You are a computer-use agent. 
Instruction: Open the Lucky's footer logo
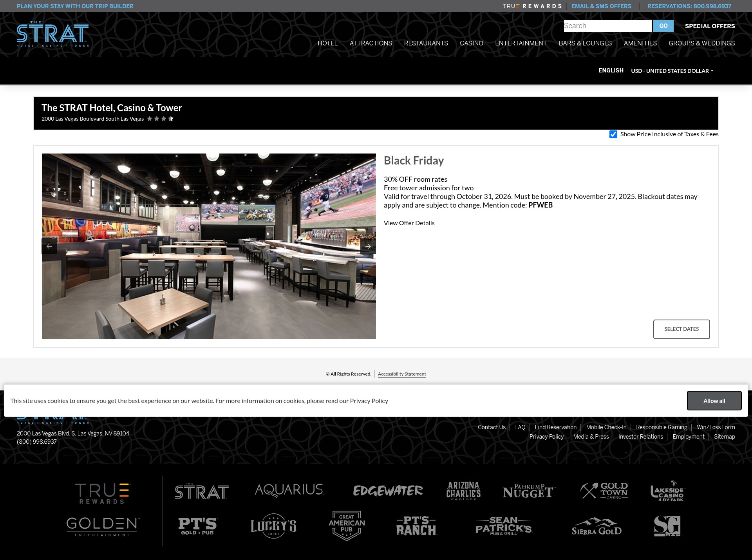[273, 526]
